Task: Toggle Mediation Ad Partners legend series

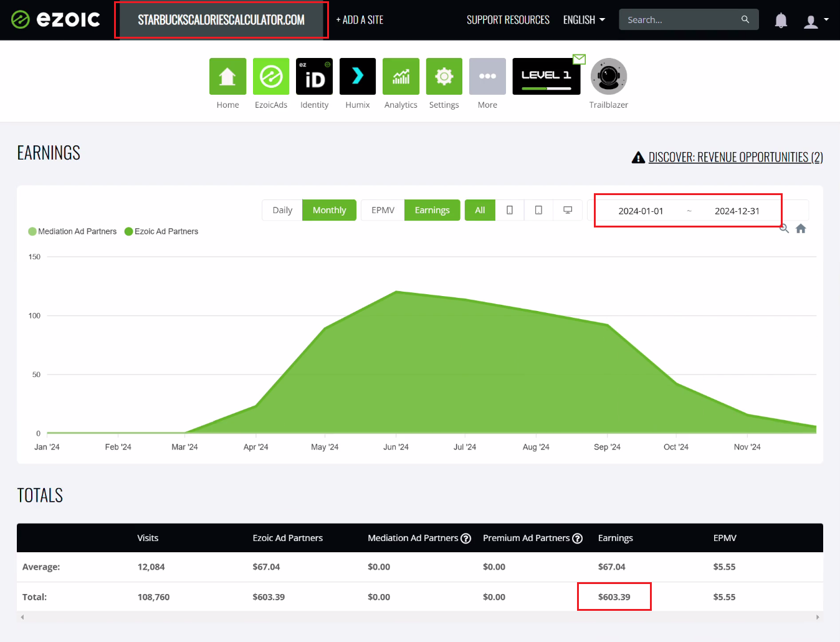Action: point(72,231)
